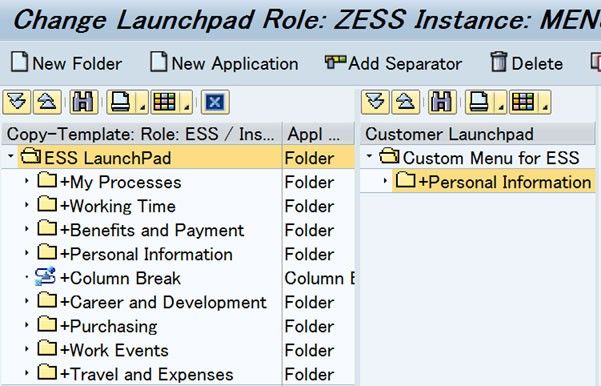Click the Column Break icon
Screen dimensions: 601x386
pyautogui.click(x=45, y=277)
